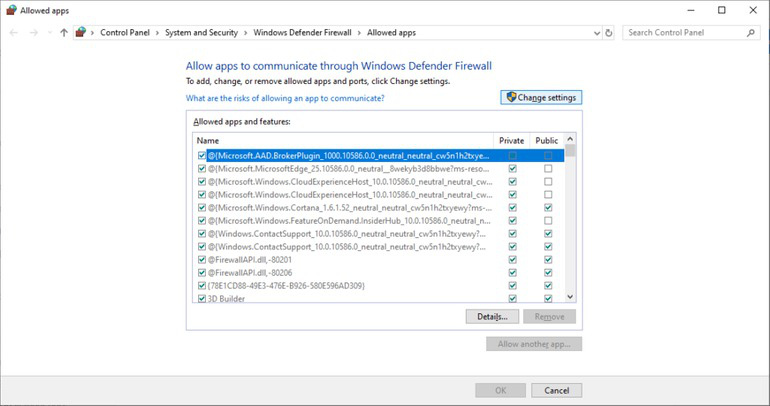Open Windows Defender Firewall breadcrumb
Screen dimensions: 770x406
302,32
